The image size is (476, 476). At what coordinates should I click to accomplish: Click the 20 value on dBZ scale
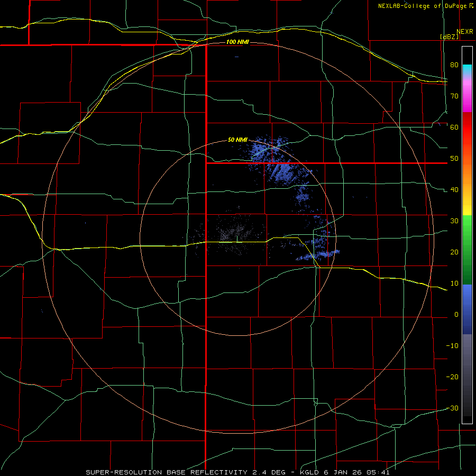point(454,252)
